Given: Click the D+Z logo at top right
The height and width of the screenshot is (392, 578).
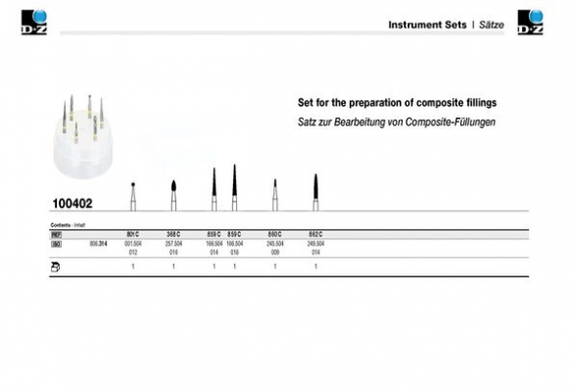Looking at the screenshot, I should [530, 23].
